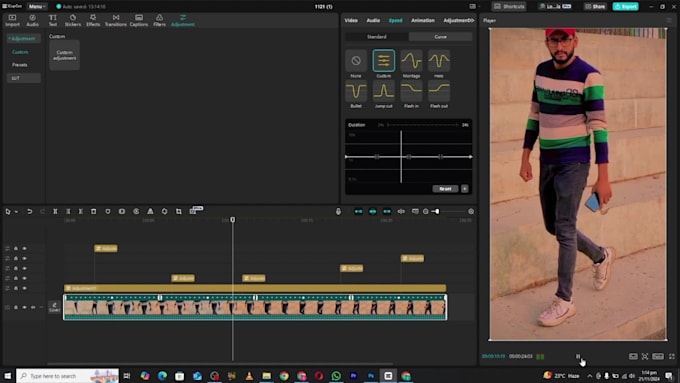The height and width of the screenshot is (383, 680).
Task: Click the Split tool in timeline toolbar
Action: click(x=55, y=212)
